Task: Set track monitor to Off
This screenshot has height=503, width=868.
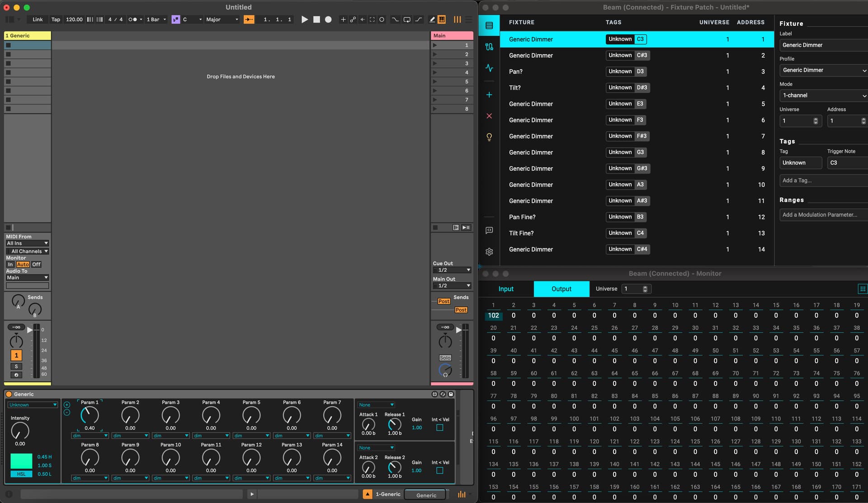Action: click(36, 265)
